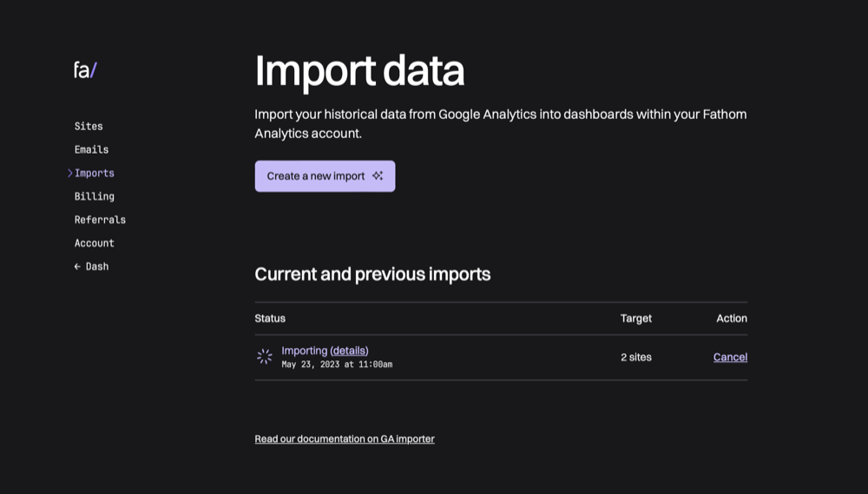Image resolution: width=868 pixels, height=494 pixels.
Task: Click the 'Import data' heading
Action: click(x=360, y=71)
